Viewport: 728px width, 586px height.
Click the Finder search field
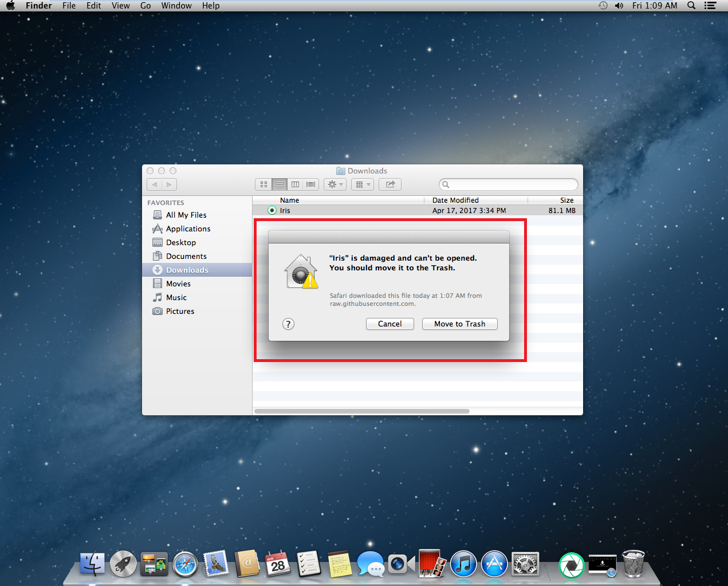coord(509,184)
